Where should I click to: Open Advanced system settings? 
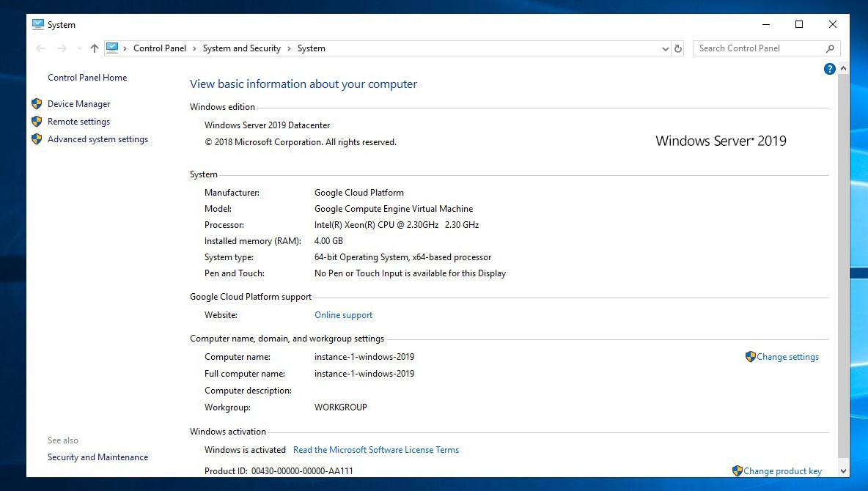(98, 139)
